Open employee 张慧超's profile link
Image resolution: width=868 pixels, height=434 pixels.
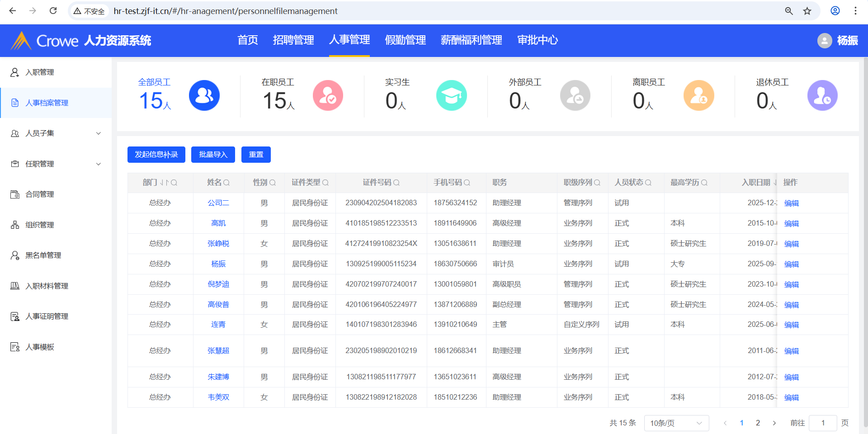218,351
